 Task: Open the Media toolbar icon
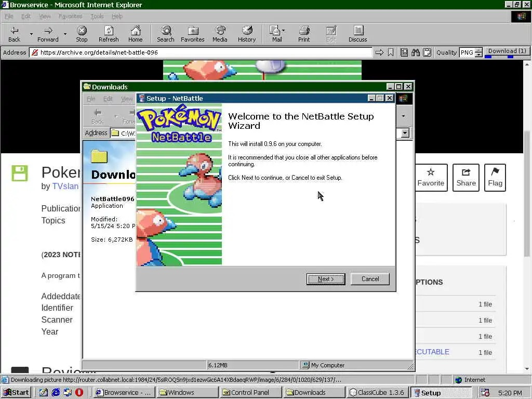coord(220,34)
